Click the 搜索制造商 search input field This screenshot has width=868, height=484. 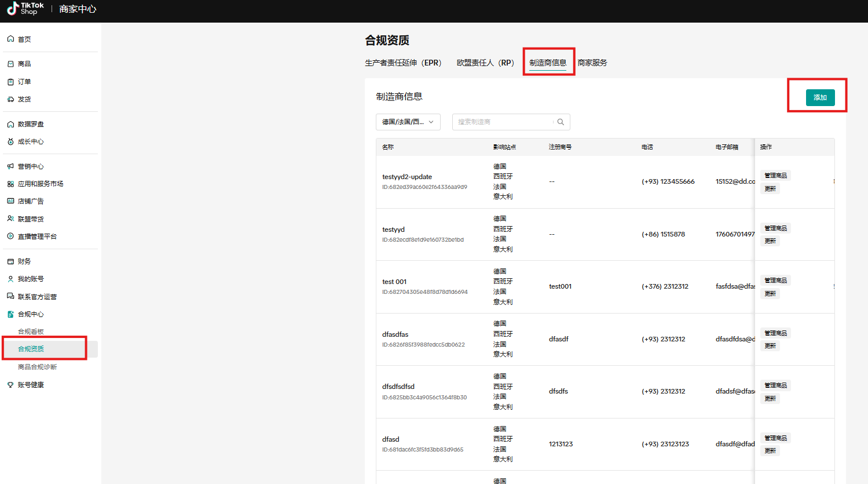(504, 122)
